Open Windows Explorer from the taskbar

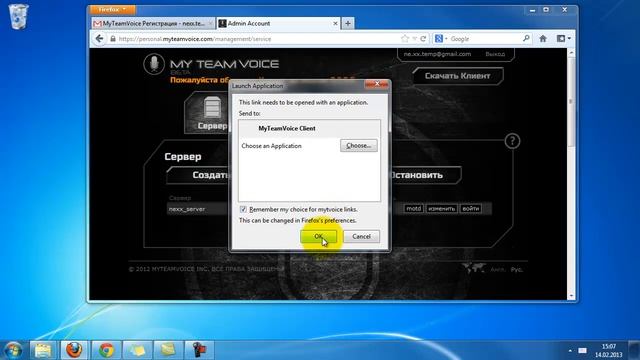pos(43,350)
